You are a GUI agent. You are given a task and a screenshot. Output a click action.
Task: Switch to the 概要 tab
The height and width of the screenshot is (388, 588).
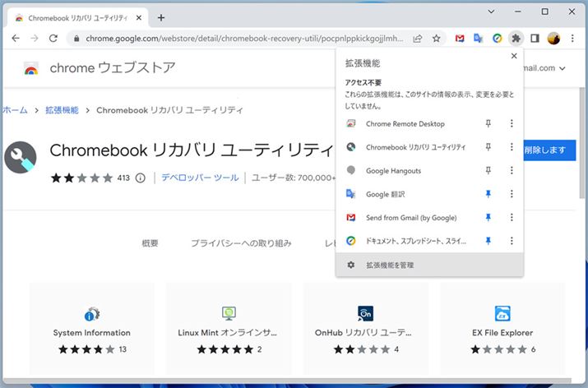click(x=150, y=243)
